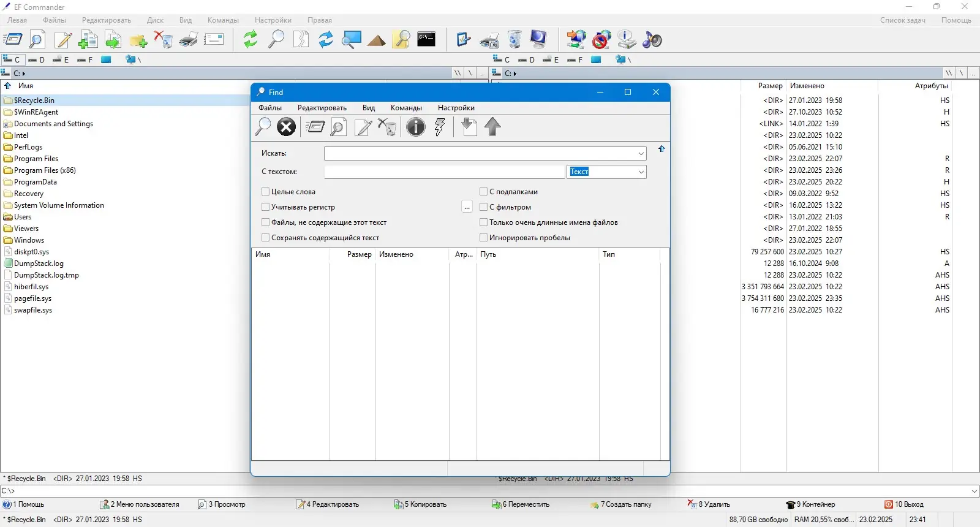Expand the bottom command line dropdown
This screenshot has height=527, width=980.
[974, 491]
